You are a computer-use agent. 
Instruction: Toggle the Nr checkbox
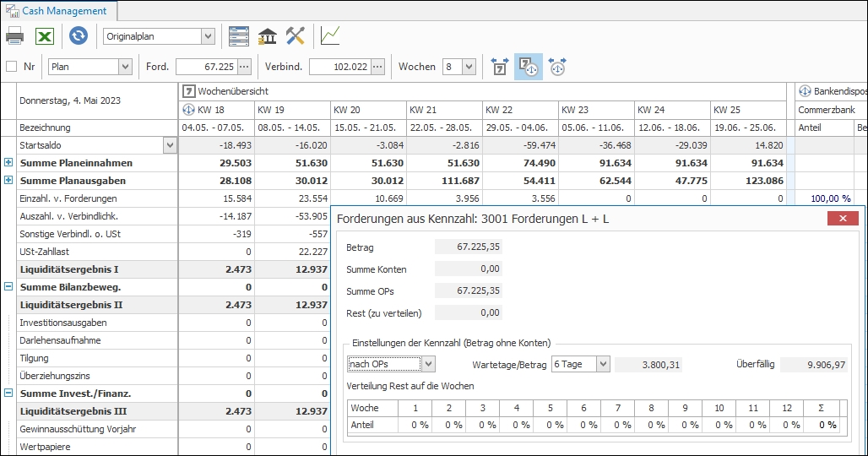click(12, 67)
